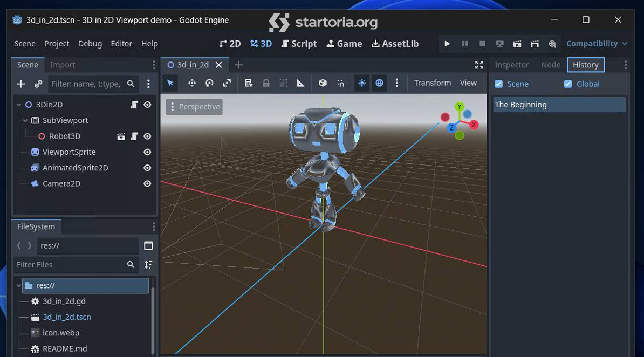The image size is (644, 357).
Task: Open the movie maker mode icon
Action: tap(552, 44)
